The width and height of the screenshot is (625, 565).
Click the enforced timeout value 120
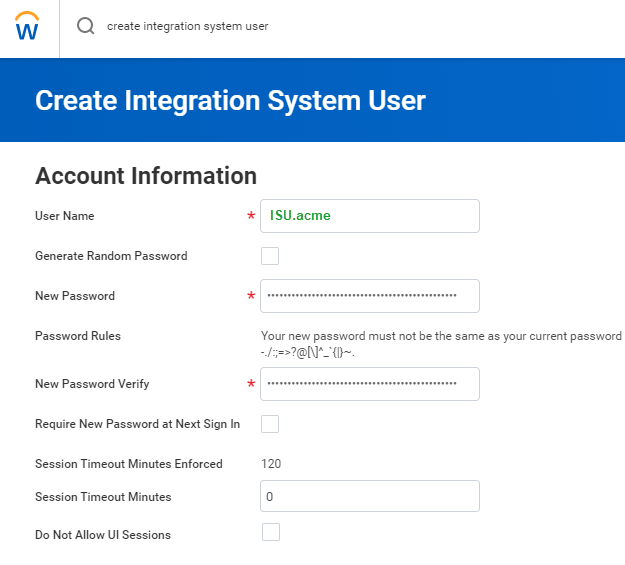coord(271,464)
